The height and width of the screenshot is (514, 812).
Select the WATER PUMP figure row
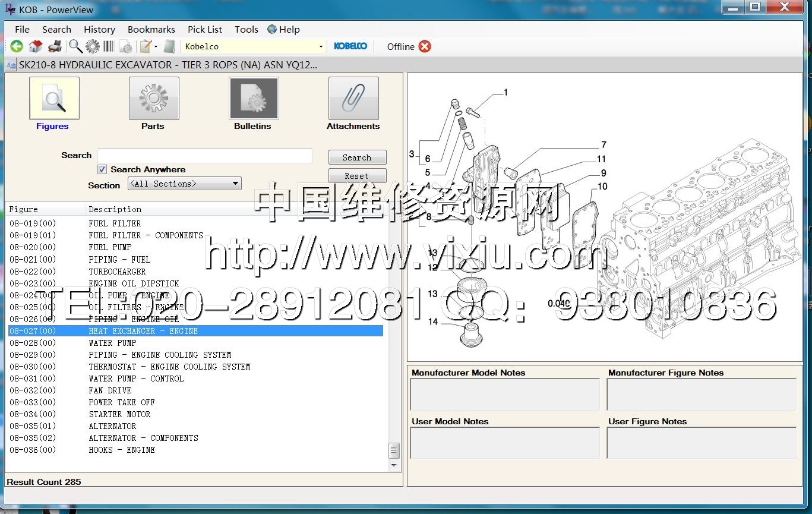coord(112,343)
